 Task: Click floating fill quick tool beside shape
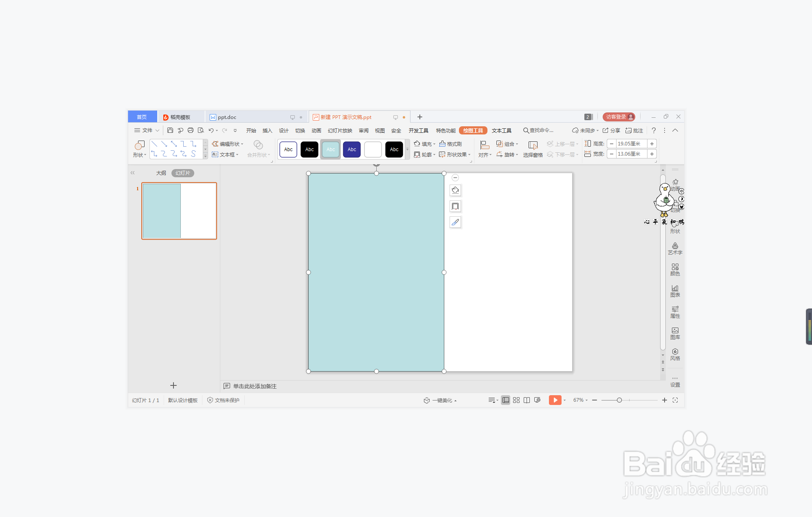click(x=455, y=190)
